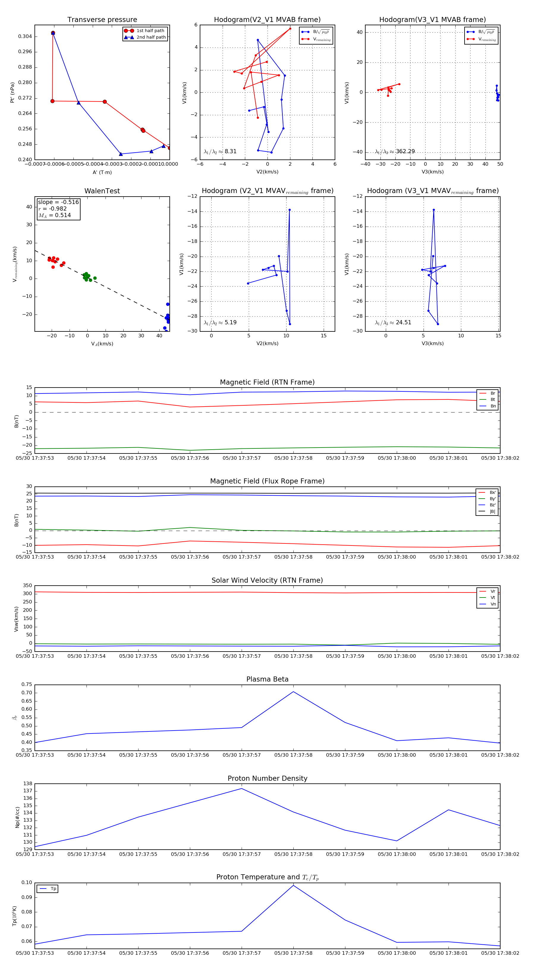Select the "Vt" legend entry
Screen dimensions: 535x980
click(x=488, y=598)
